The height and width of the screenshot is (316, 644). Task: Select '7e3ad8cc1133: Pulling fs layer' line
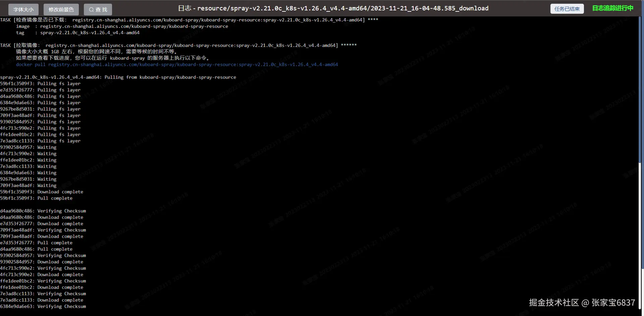pos(40,141)
